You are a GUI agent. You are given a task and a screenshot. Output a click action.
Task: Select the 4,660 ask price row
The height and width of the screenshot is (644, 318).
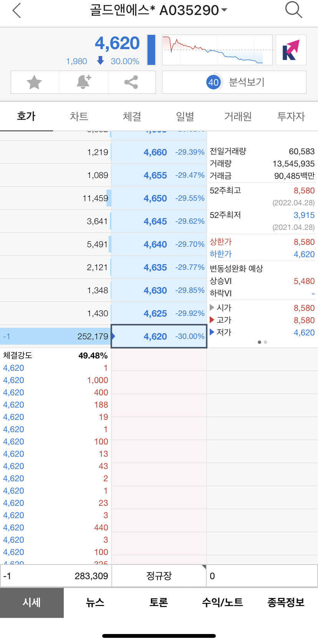[159, 152]
